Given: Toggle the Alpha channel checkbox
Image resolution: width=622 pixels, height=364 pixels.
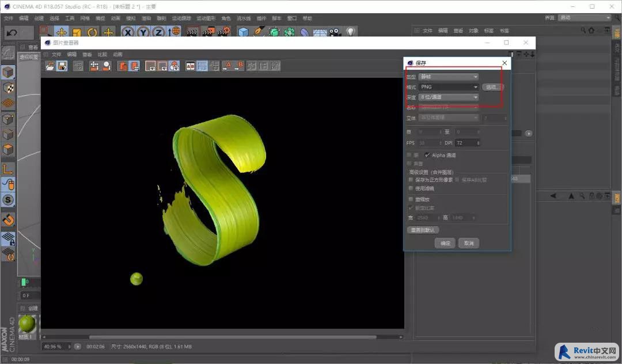Looking at the screenshot, I should (x=427, y=155).
